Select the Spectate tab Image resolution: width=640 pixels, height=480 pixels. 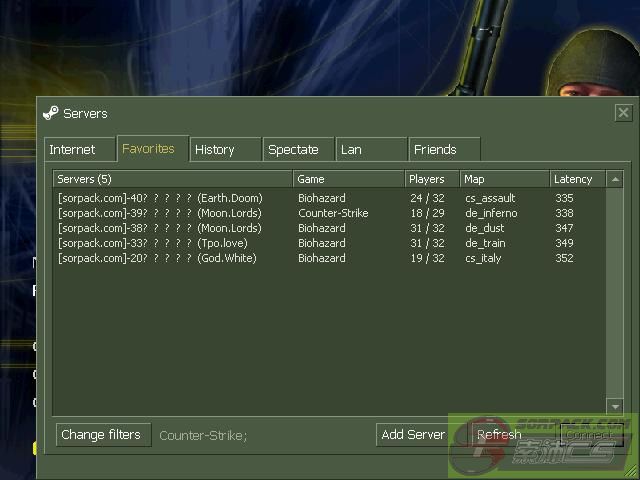click(x=293, y=150)
